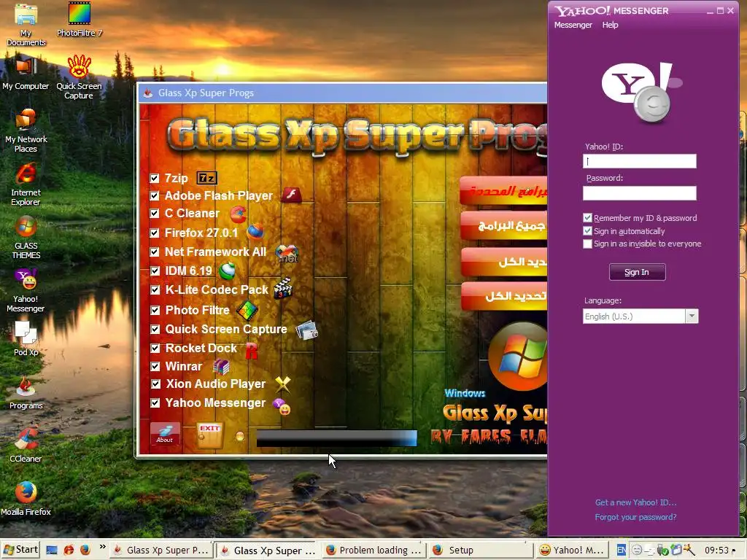Click the books icon beside Winrar
Screen dimensions: 747x560
pos(221,367)
